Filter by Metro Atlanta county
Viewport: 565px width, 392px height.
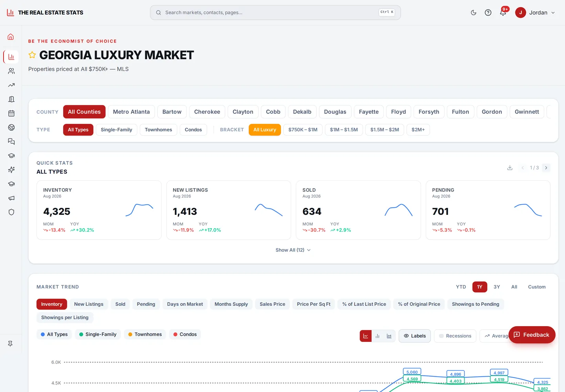(131, 112)
